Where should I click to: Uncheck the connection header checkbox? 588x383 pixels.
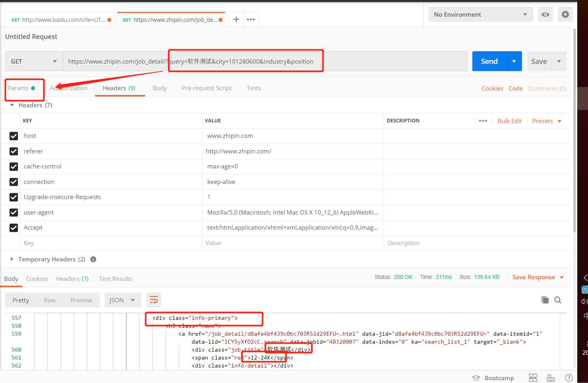[14, 182]
